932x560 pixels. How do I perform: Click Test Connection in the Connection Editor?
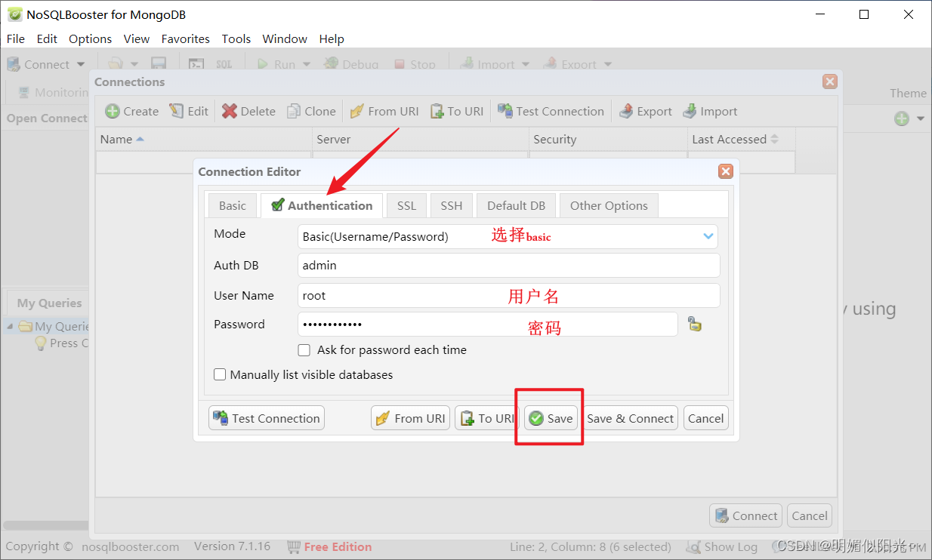[x=267, y=418]
